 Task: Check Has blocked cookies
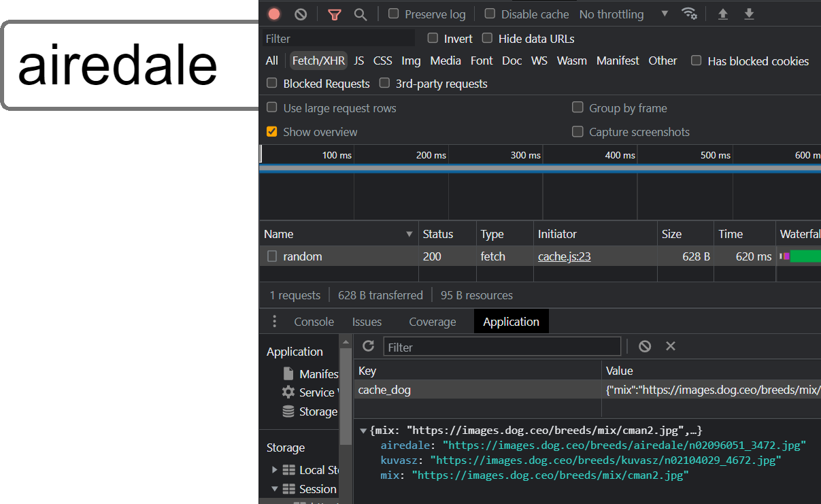(x=697, y=61)
